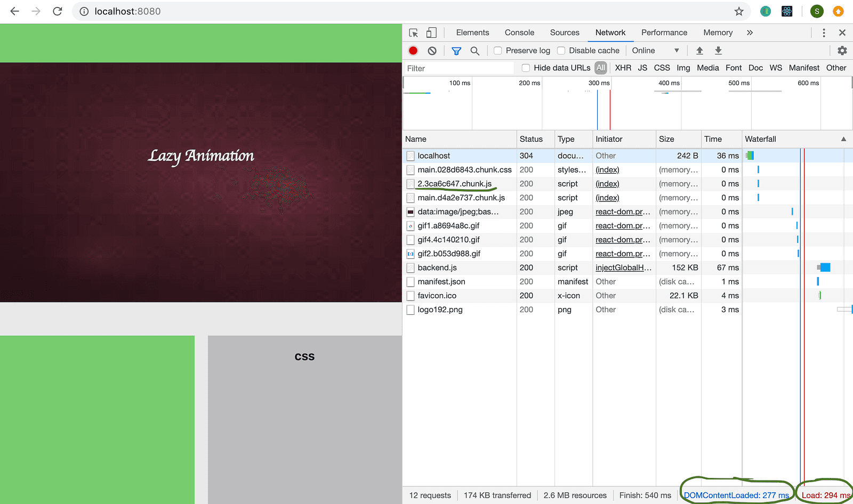Activate the inspect element picker icon

(x=413, y=32)
